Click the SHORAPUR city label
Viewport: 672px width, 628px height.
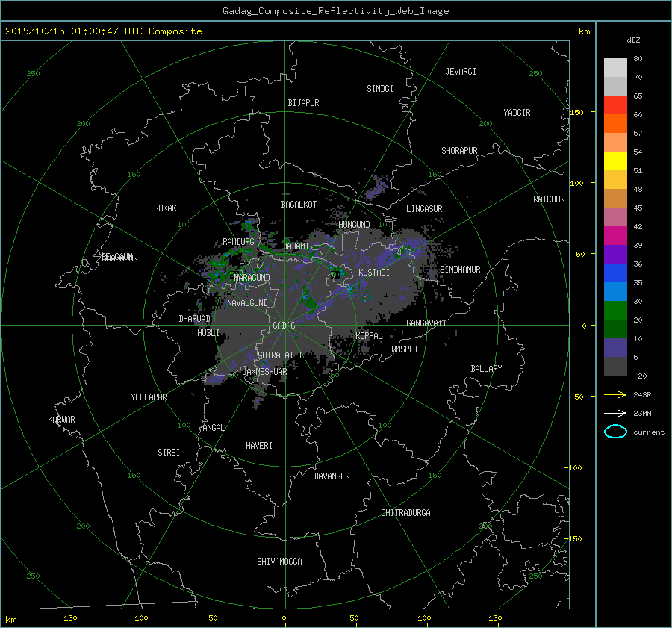click(x=459, y=151)
